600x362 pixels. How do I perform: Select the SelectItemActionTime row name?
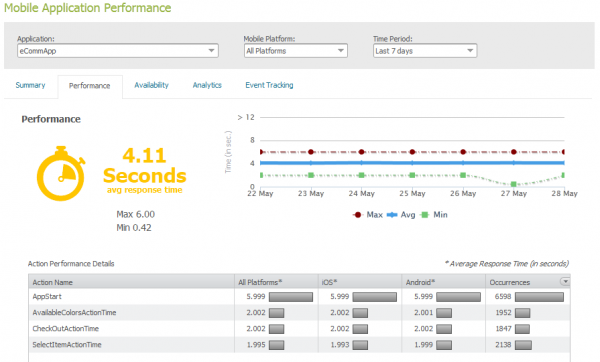tap(67, 345)
